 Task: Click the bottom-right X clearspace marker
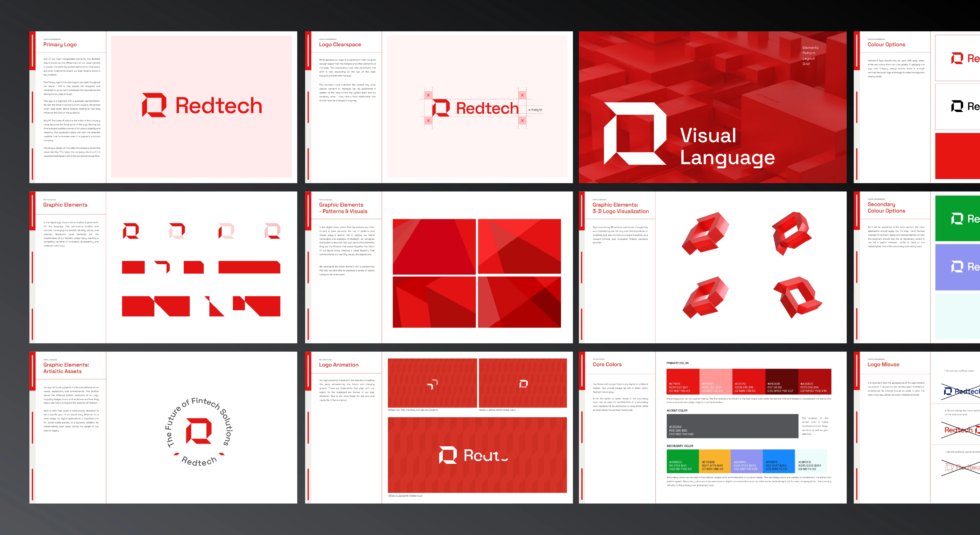522,121
